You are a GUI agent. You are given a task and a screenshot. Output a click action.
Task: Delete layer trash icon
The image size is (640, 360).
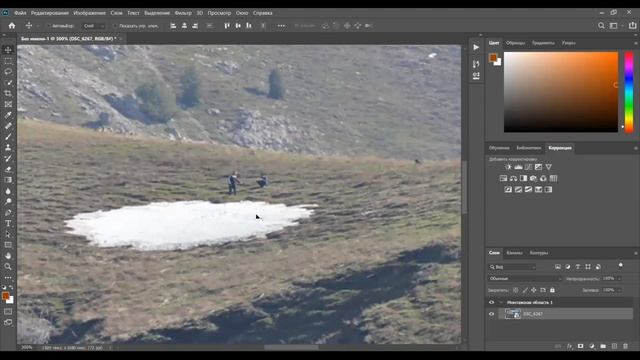626,346
